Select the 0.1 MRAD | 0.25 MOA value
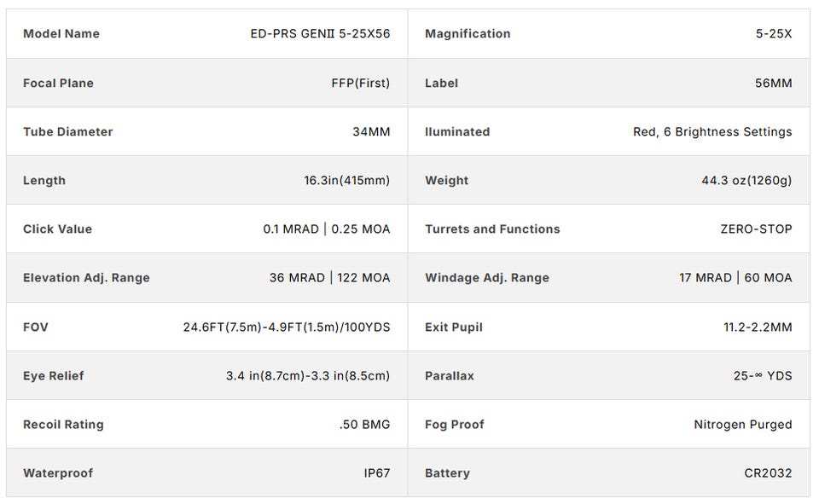Screen dimensions: 819x504 (327, 229)
